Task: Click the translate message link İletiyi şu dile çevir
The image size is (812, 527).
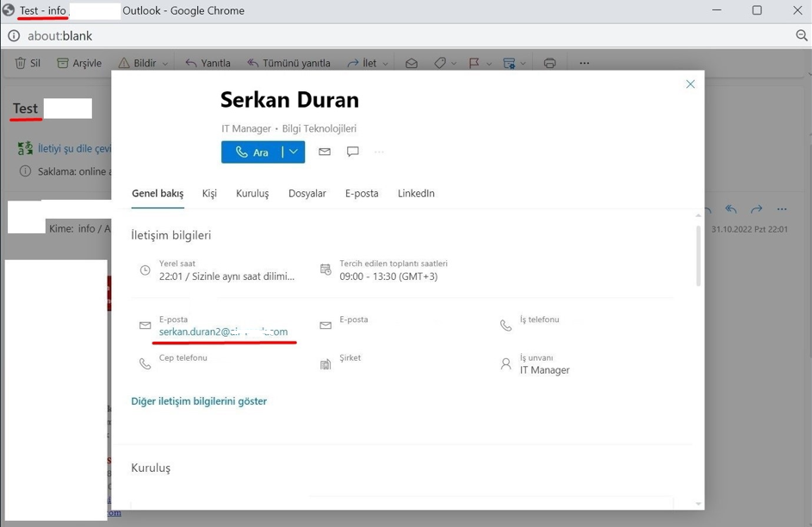Action: tap(74, 149)
